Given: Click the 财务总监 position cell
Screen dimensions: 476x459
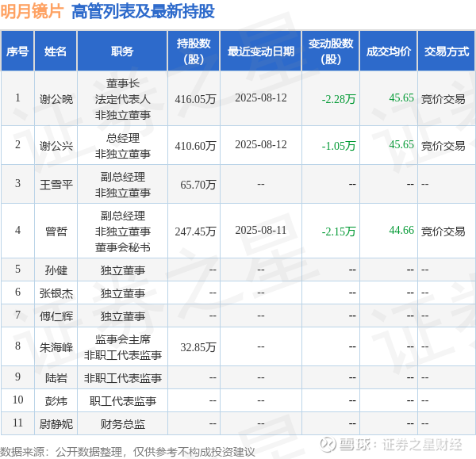Looking at the screenshot, I should tap(123, 424).
